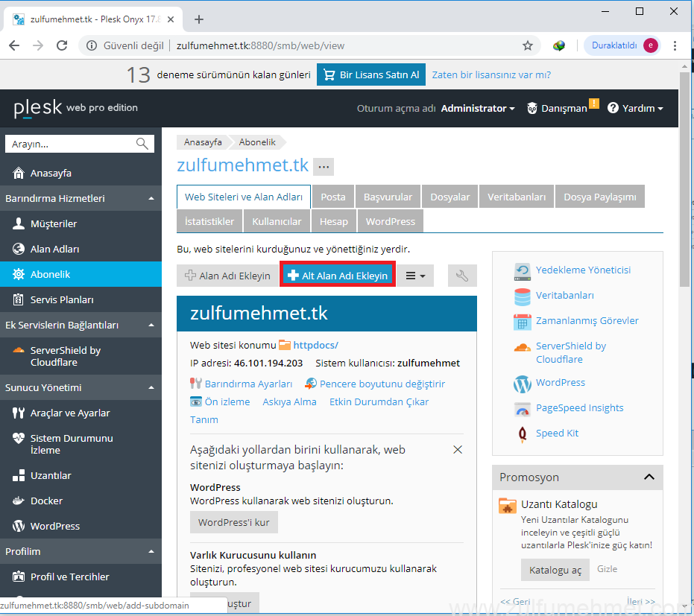Viewport: 694px width, 616px height.
Task: Dismiss the site creation suggestions with X
Action: click(458, 450)
